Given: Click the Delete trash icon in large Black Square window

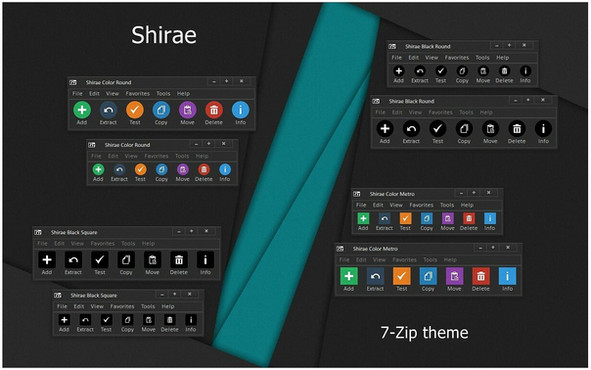Looking at the screenshot, I should click(179, 260).
